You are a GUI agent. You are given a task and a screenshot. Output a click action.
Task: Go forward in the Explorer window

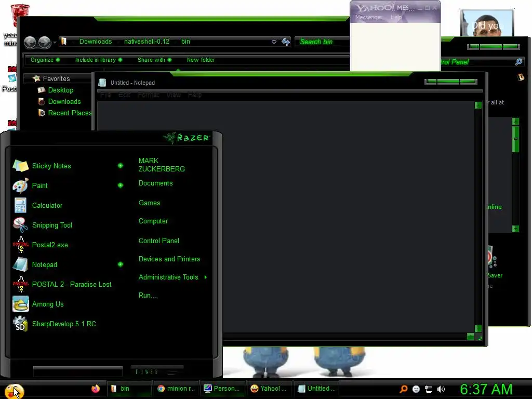coord(45,43)
